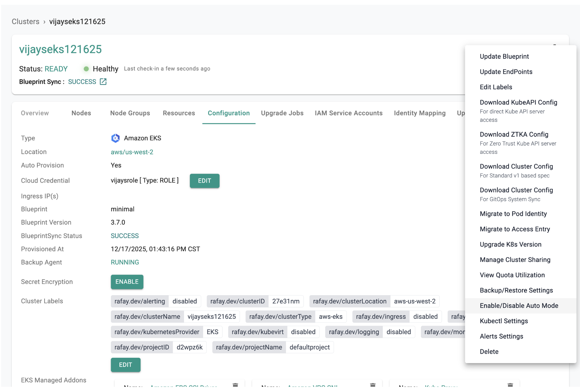Viewport: 580px width, 392px height.
Task: Choose Update Blueprint from the menu
Action: 504,56
